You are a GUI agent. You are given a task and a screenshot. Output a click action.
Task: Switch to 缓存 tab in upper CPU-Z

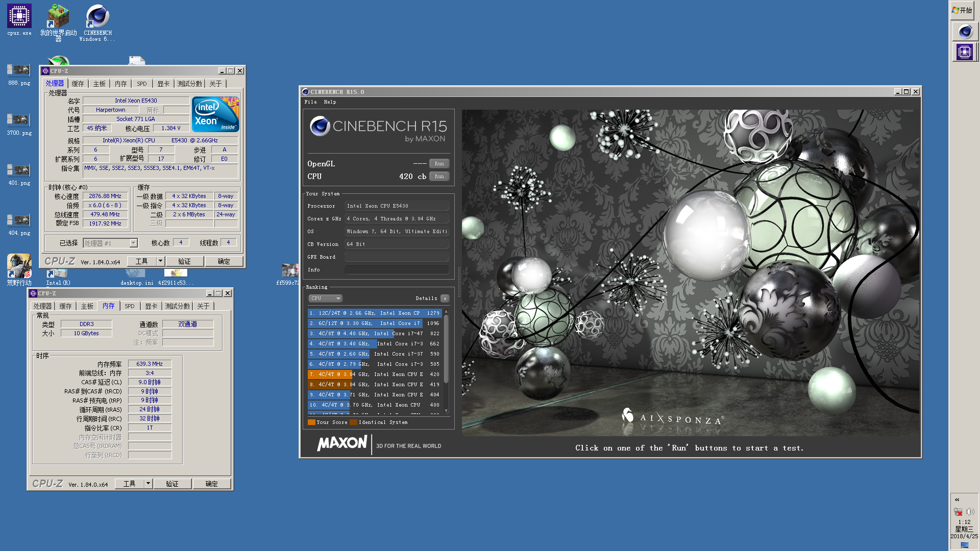tap(78, 84)
